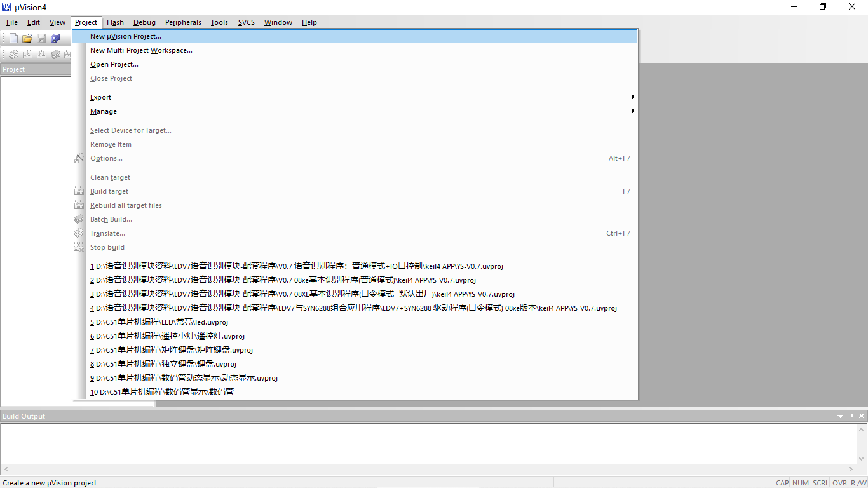Choose New µVision Project menu entry
Screen dimensions: 868x488
(x=355, y=36)
